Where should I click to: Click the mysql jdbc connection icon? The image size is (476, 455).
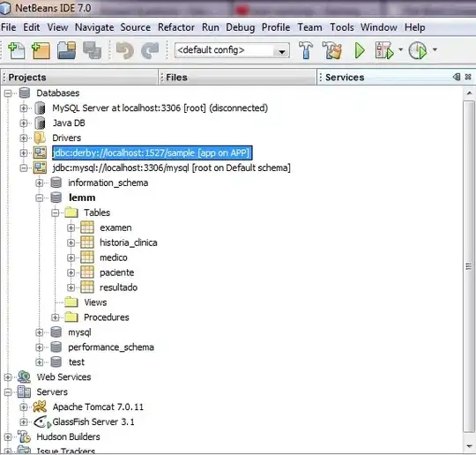(x=40, y=168)
